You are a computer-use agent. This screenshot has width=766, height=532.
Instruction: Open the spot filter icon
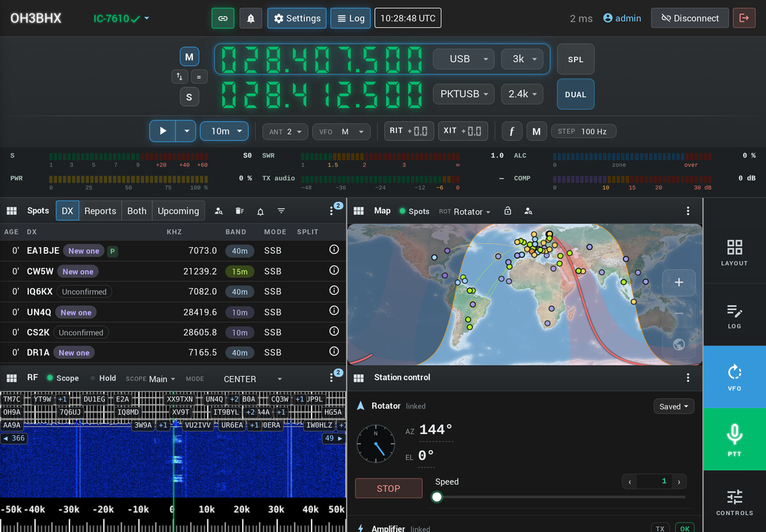pyautogui.click(x=281, y=211)
